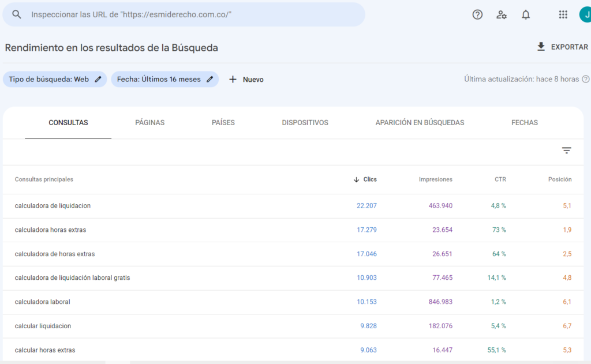Image resolution: width=591 pixels, height=364 pixels.
Task: Switch to the PÁGINAS tab
Action: tap(149, 122)
